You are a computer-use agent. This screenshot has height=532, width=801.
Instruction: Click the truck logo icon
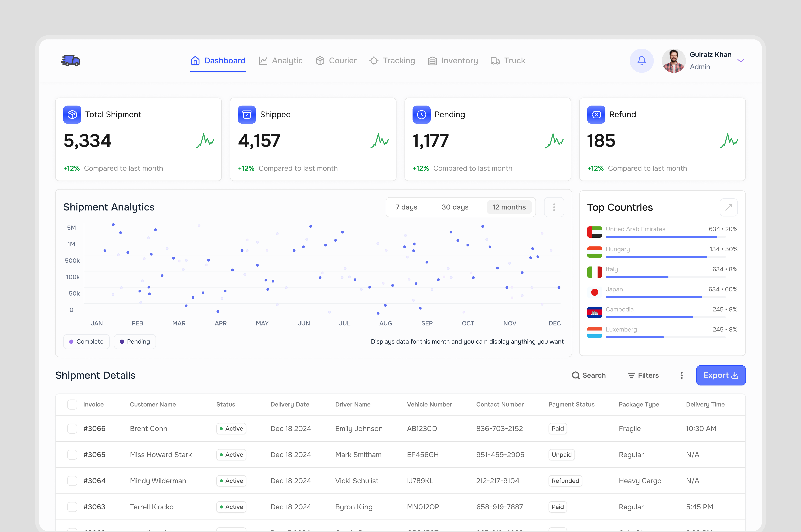(71, 60)
